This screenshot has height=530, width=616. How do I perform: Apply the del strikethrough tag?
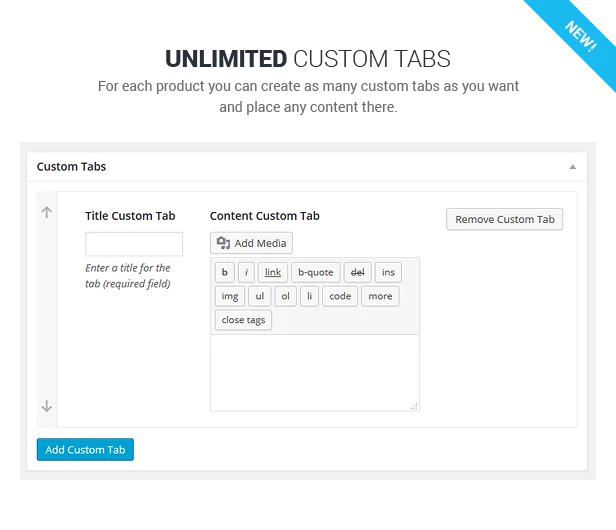[x=358, y=272]
